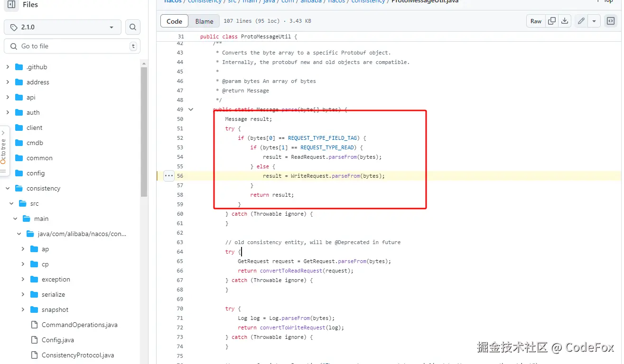Click the file tree vertical scrollbar
624x364 pixels.
144,132
